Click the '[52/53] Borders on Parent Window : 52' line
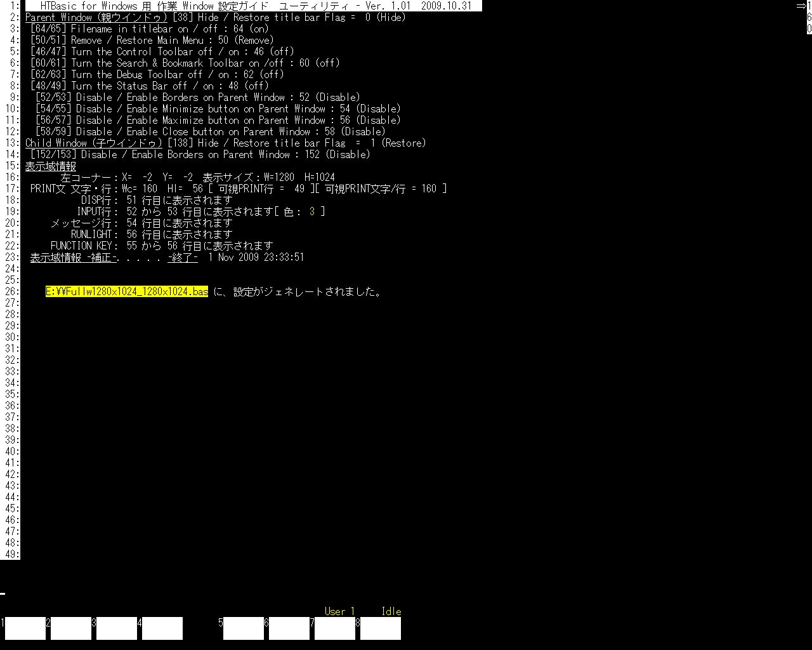Image resolution: width=812 pixels, height=650 pixels. coord(198,97)
